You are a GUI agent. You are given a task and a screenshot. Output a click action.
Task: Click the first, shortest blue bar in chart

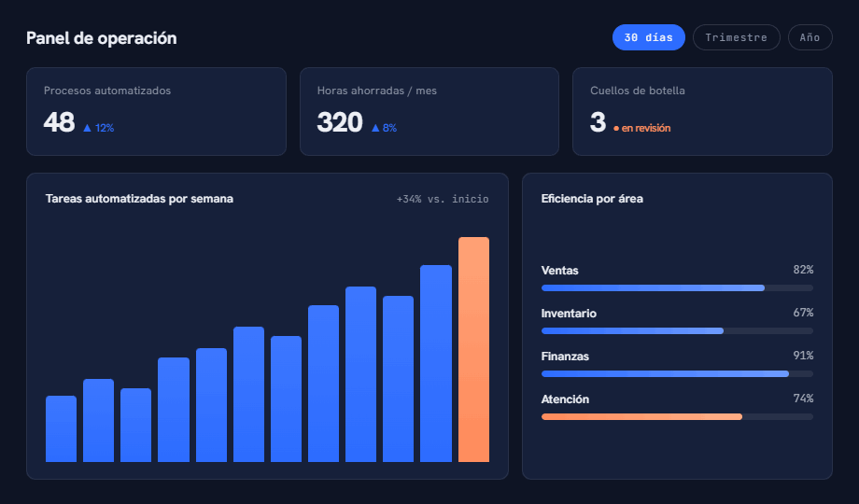[61, 428]
